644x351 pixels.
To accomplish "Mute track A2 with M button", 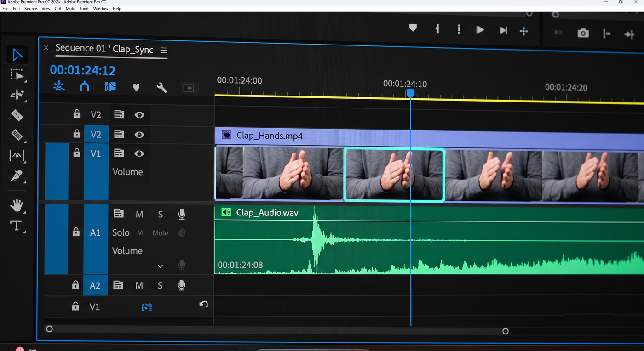I will (x=139, y=286).
